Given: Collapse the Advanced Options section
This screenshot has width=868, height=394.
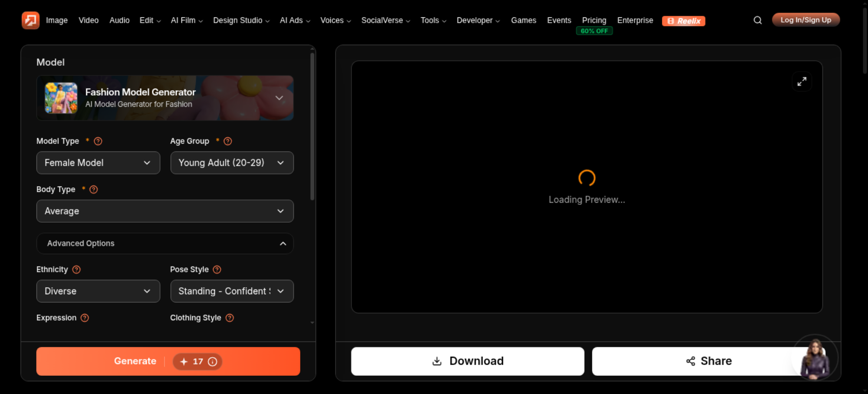Looking at the screenshot, I should [165, 243].
